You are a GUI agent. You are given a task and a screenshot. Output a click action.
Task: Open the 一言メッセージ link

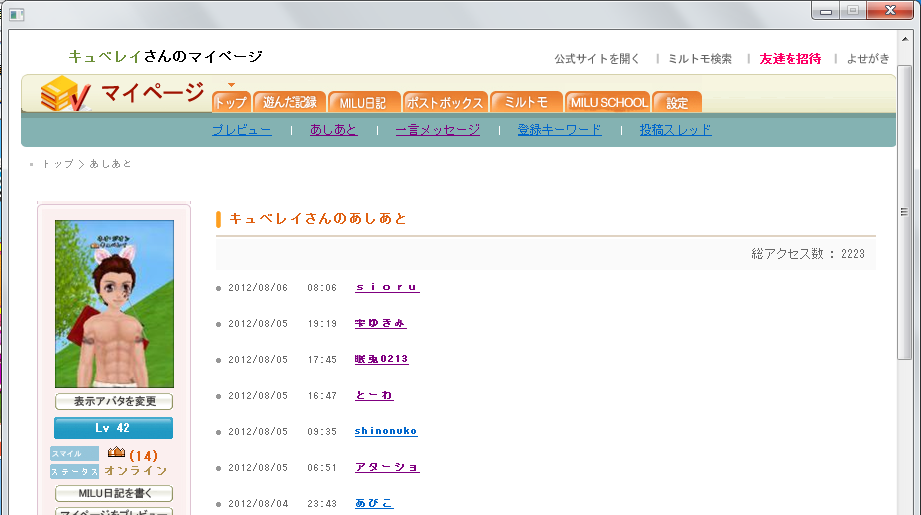click(x=437, y=130)
